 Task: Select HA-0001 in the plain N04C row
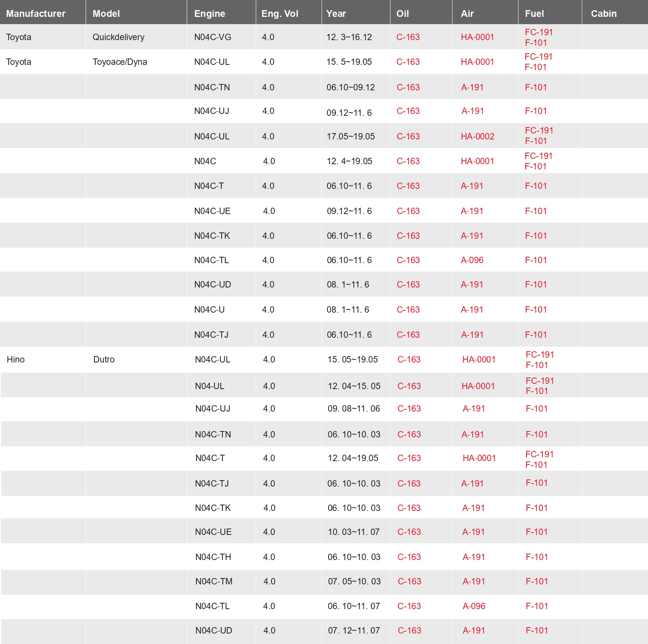(477, 161)
